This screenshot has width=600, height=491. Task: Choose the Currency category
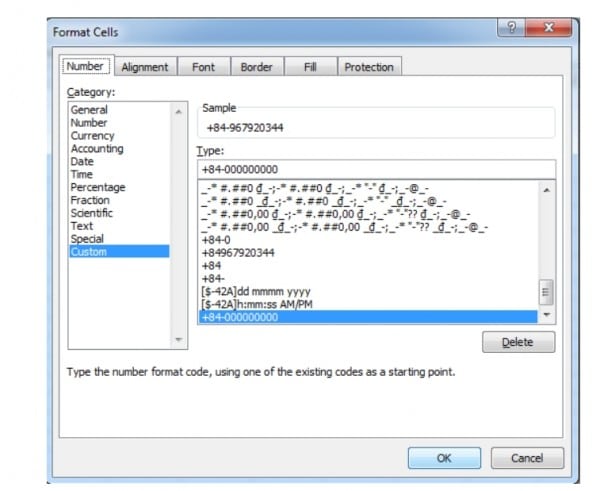tap(119, 136)
